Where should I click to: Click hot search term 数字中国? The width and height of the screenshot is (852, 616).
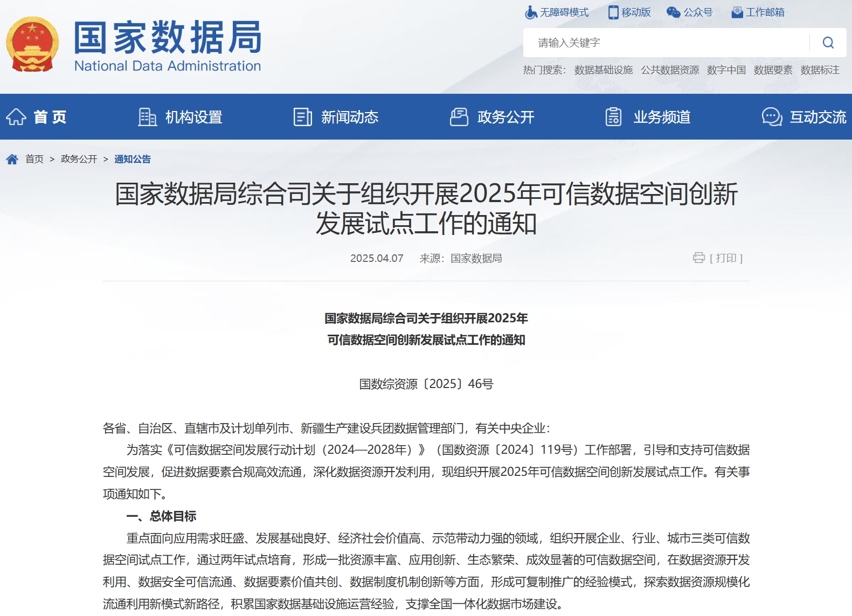click(x=726, y=70)
